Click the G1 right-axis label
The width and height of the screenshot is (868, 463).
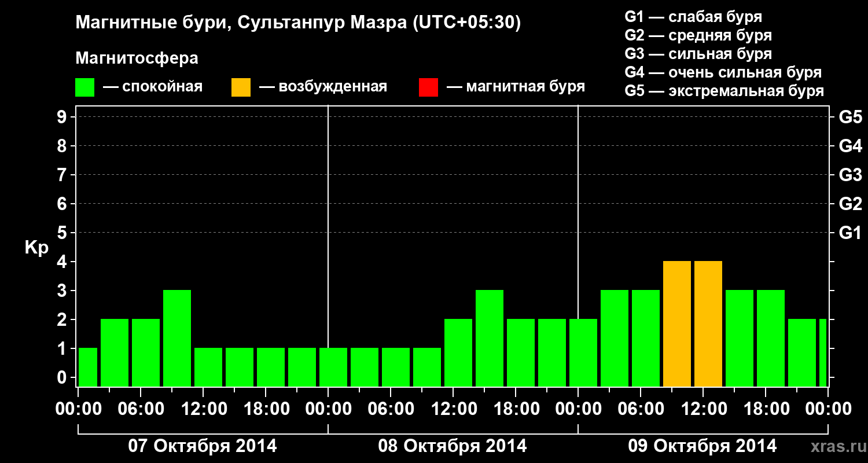point(850,233)
